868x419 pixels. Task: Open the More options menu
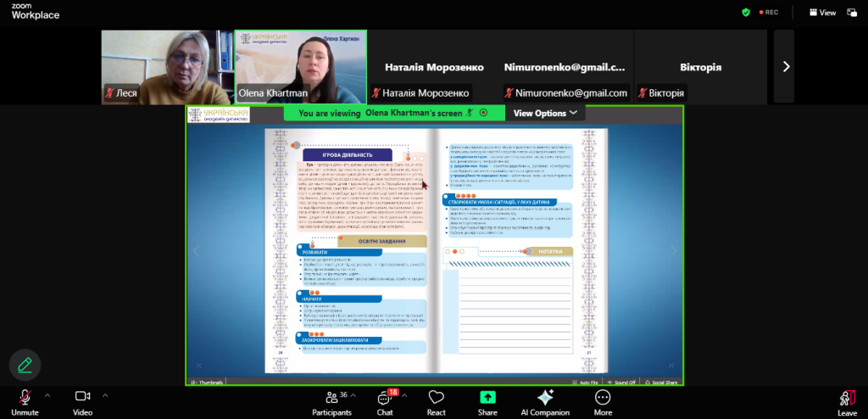click(603, 399)
